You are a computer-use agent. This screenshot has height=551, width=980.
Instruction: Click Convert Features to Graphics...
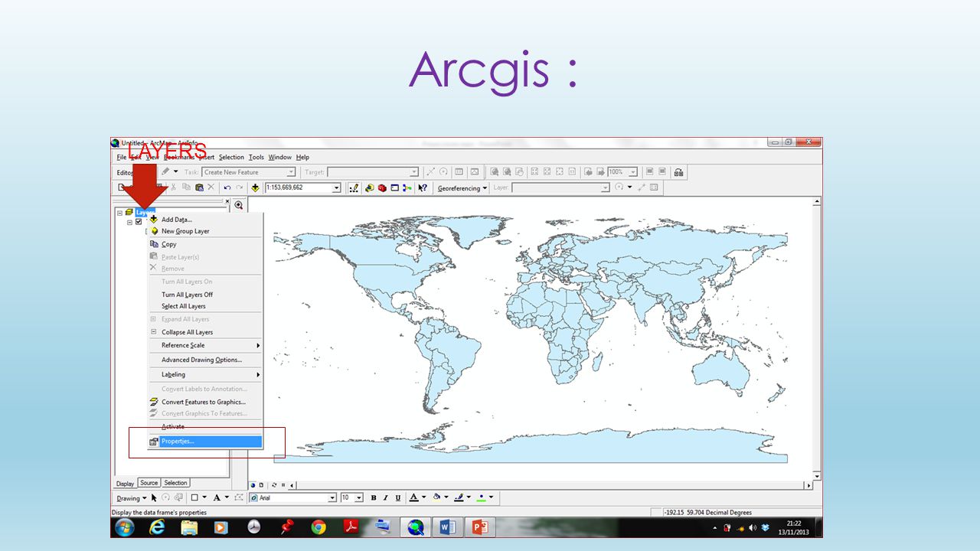(205, 402)
